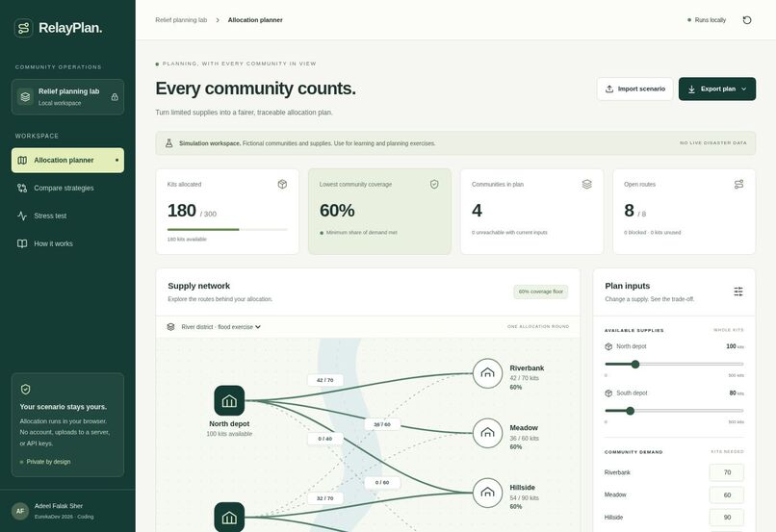Click the RelayPlan logo icon
Screen dimensions: 776x532
pos(23,28)
